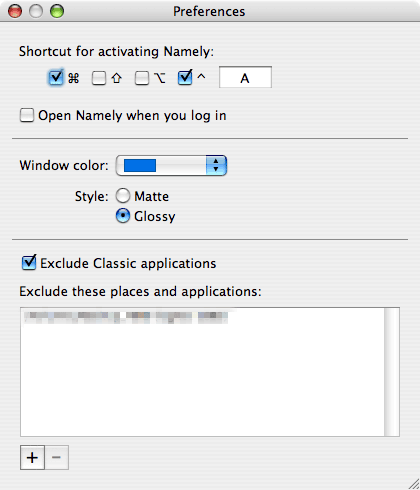
Task: Click the Option key symbol icon
Action: [x=160, y=78]
